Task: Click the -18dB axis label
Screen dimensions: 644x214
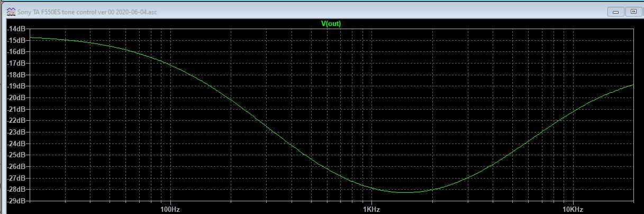Action: (16, 75)
